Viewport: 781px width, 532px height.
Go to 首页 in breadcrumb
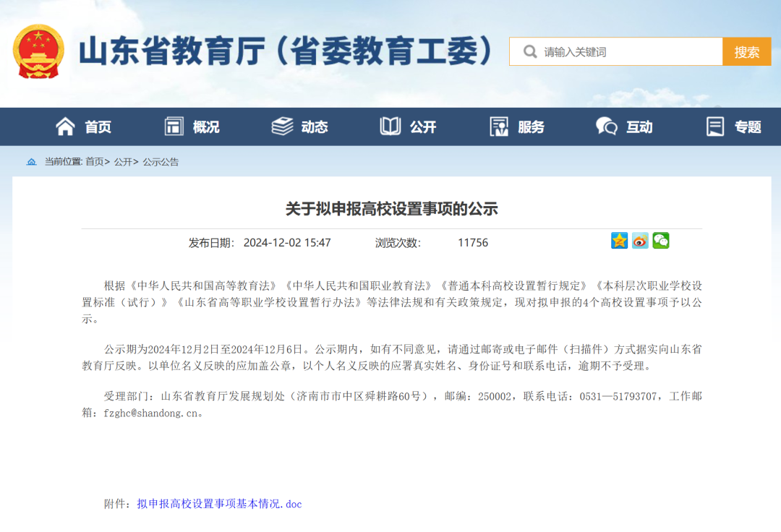click(95, 162)
